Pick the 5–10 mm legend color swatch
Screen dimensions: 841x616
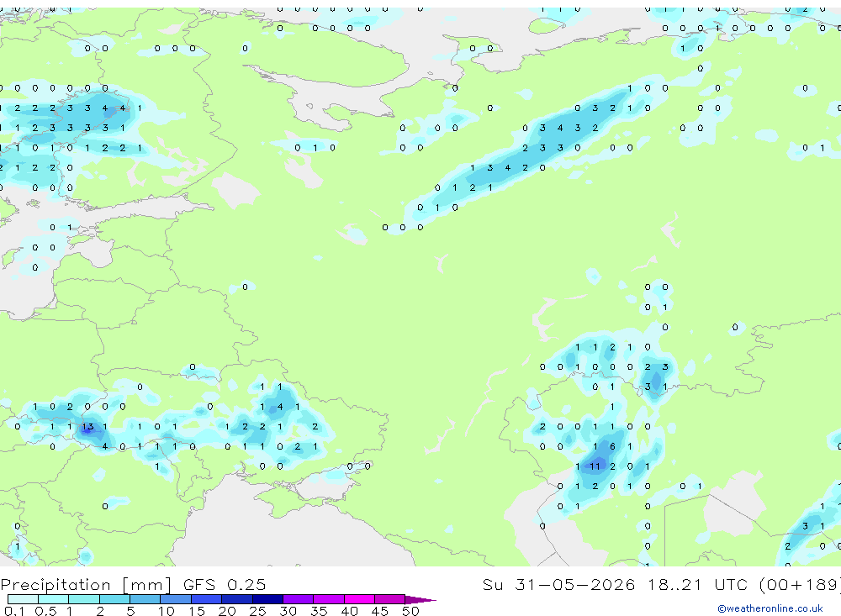click(145, 599)
